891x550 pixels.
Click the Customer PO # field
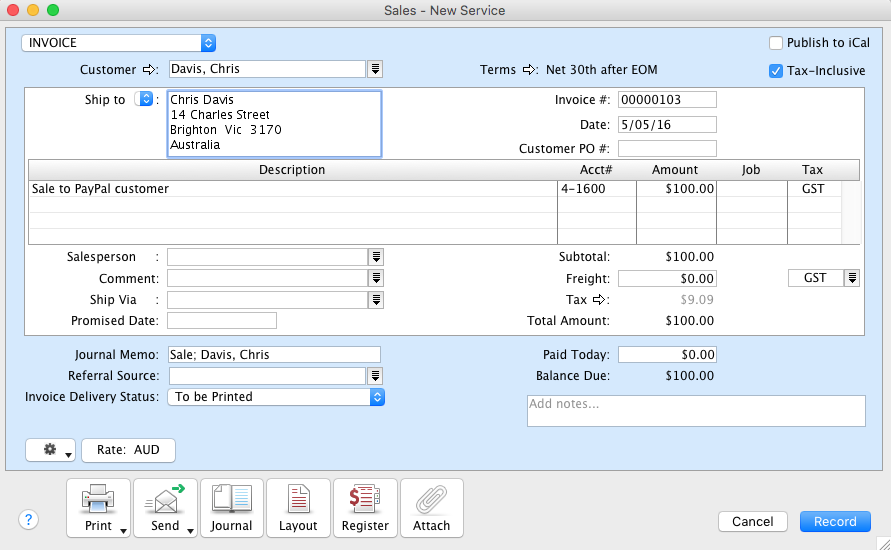click(667, 149)
